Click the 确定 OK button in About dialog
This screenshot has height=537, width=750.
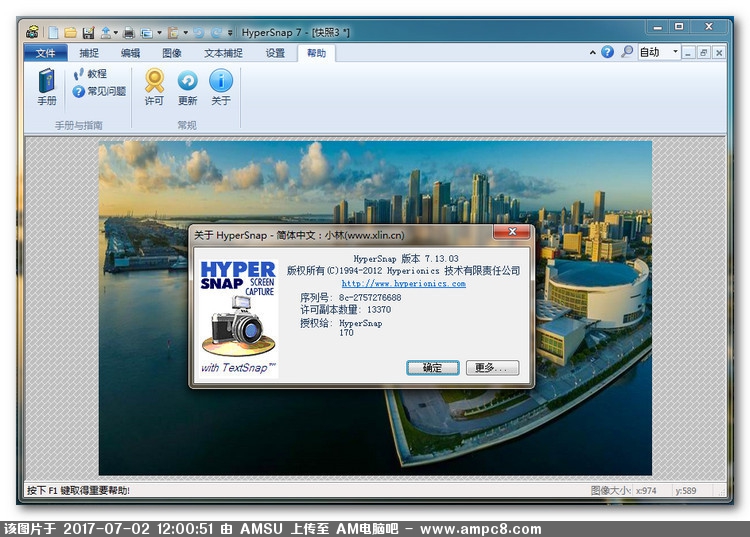click(x=432, y=367)
